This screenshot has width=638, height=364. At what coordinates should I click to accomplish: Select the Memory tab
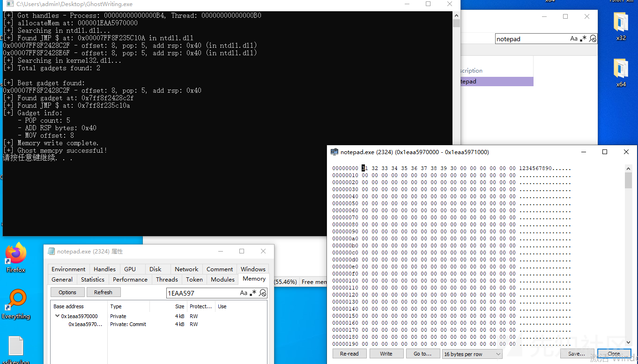coord(254,279)
